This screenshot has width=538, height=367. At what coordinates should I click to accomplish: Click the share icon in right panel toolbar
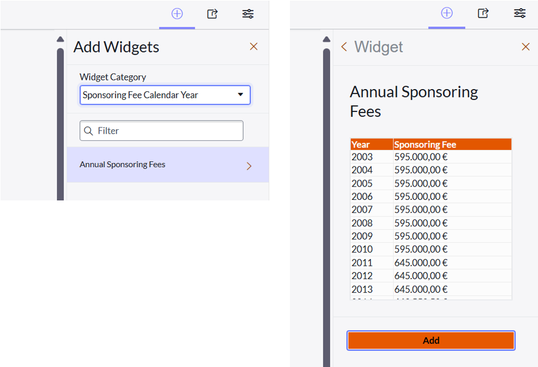pyautogui.click(x=483, y=13)
